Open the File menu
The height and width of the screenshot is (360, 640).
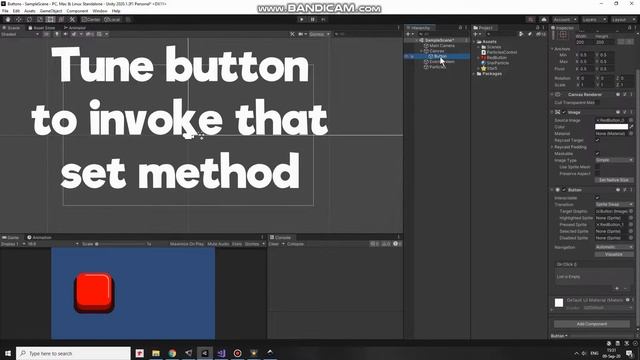5,11
